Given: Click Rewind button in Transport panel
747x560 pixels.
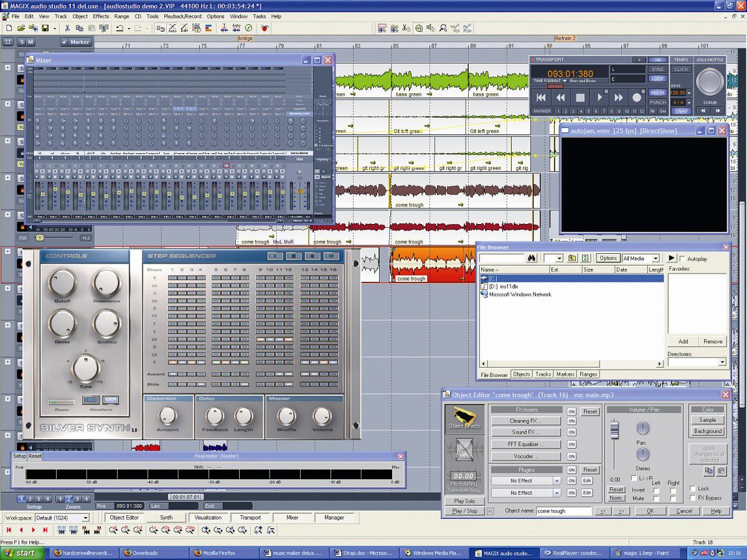Looking at the screenshot, I should point(561,97).
